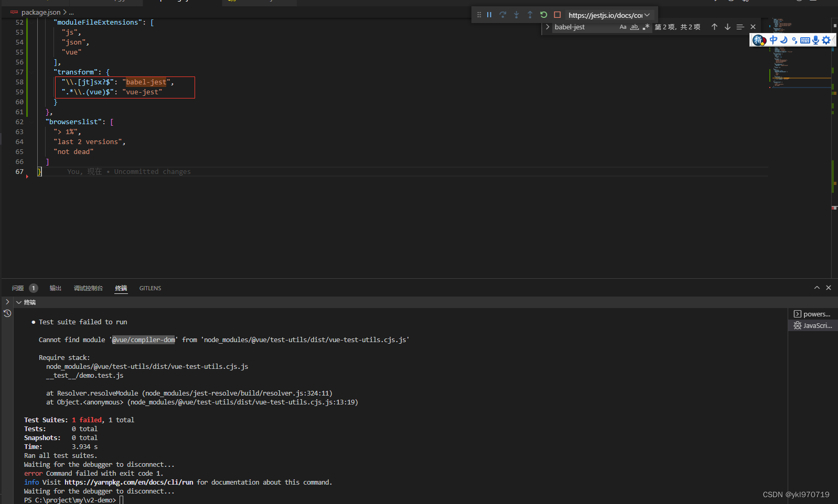Expand the panel side chevron

click(7, 302)
